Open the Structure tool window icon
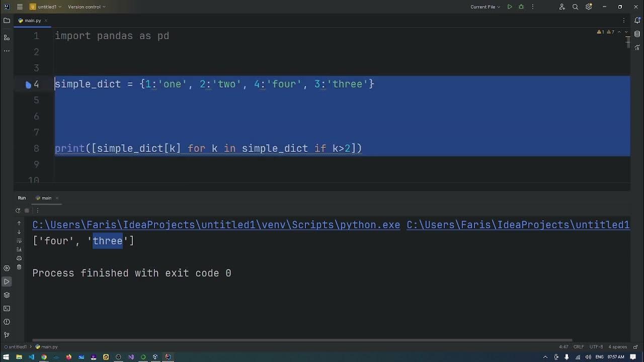 tap(7, 38)
